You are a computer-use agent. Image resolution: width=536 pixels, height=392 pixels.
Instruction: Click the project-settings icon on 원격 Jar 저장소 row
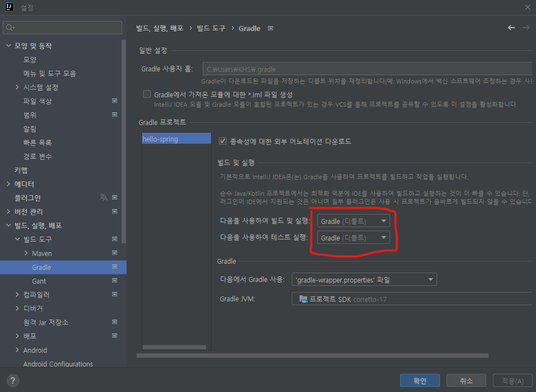tap(115, 322)
